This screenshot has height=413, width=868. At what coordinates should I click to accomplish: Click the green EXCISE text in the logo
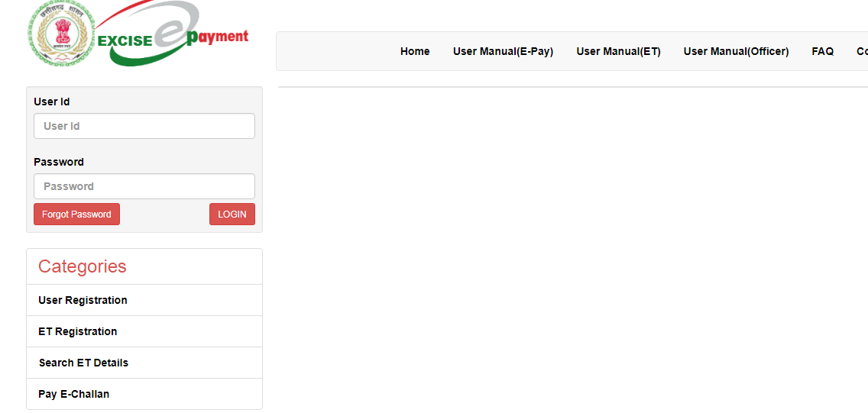coord(125,41)
